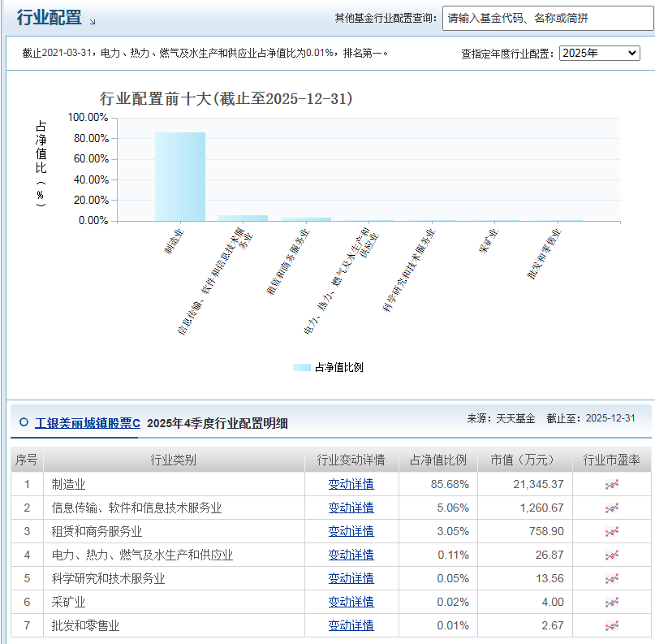Open P/E chart icon for 租赁和商务服务业 row
This screenshot has height=644, width=655.
(611, 532)
